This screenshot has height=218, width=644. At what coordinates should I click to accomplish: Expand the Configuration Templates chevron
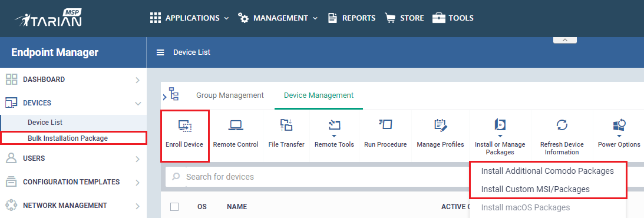[x=138, y=182]
